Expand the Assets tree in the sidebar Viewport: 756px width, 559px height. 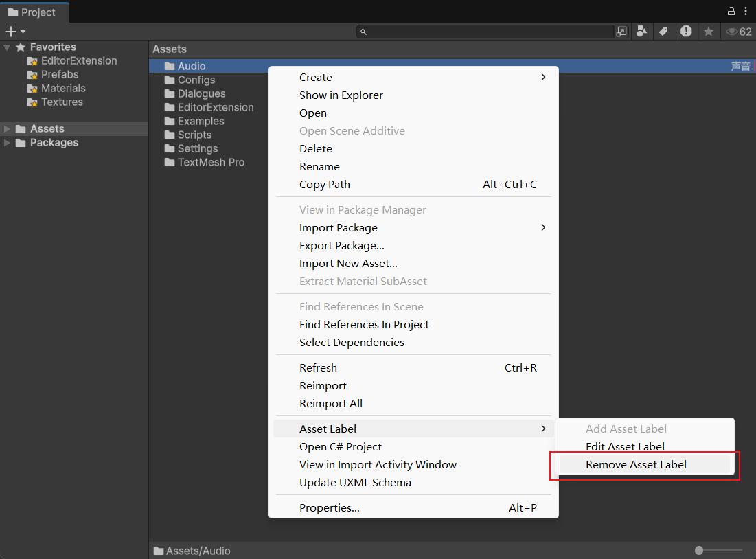coord(8,129)
